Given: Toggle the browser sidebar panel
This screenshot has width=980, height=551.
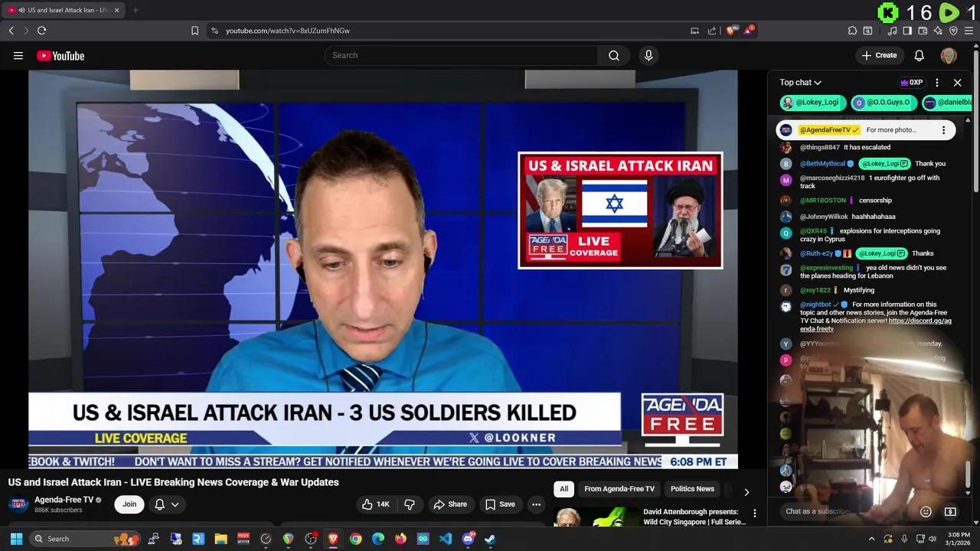Looking at the screenshot, I should click(x=907, y=31).
